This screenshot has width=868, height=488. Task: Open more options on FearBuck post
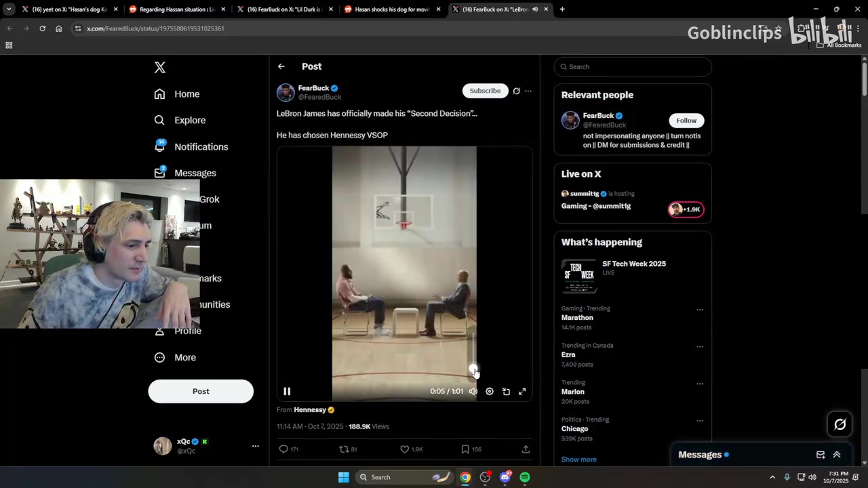pyautogui.click(x=528, y=91)
